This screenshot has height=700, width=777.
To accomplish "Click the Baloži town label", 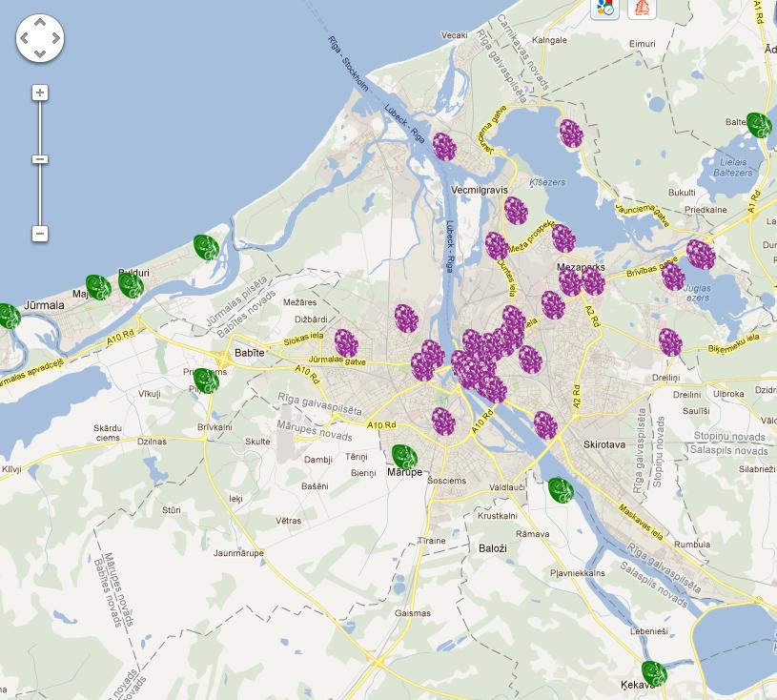I will (x=493, y=548).
